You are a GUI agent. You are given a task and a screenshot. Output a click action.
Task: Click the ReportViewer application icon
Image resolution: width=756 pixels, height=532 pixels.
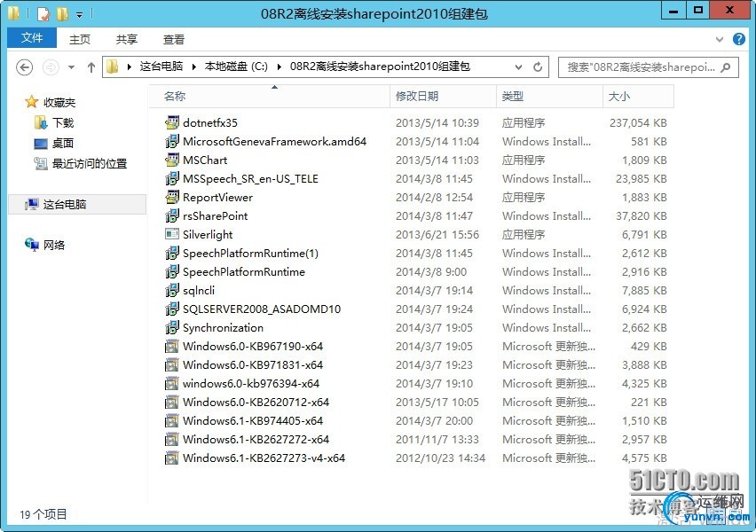click(x=172, y=197)
